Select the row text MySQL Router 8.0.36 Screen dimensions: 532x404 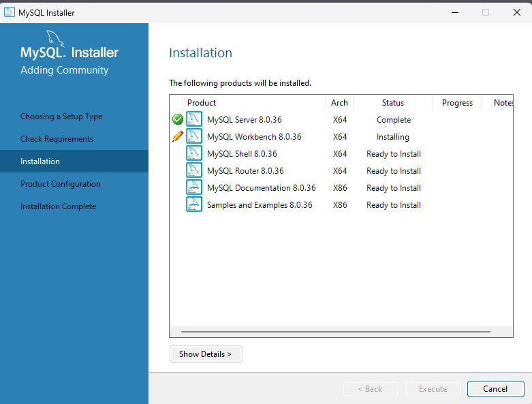click(245, 170)
